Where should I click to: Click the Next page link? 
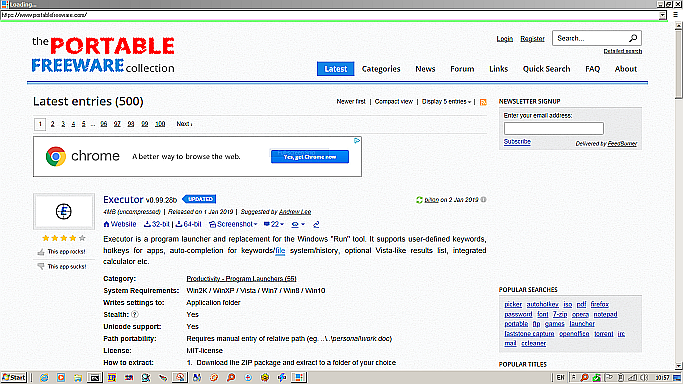pyautogui.click(x=184, y=124)
